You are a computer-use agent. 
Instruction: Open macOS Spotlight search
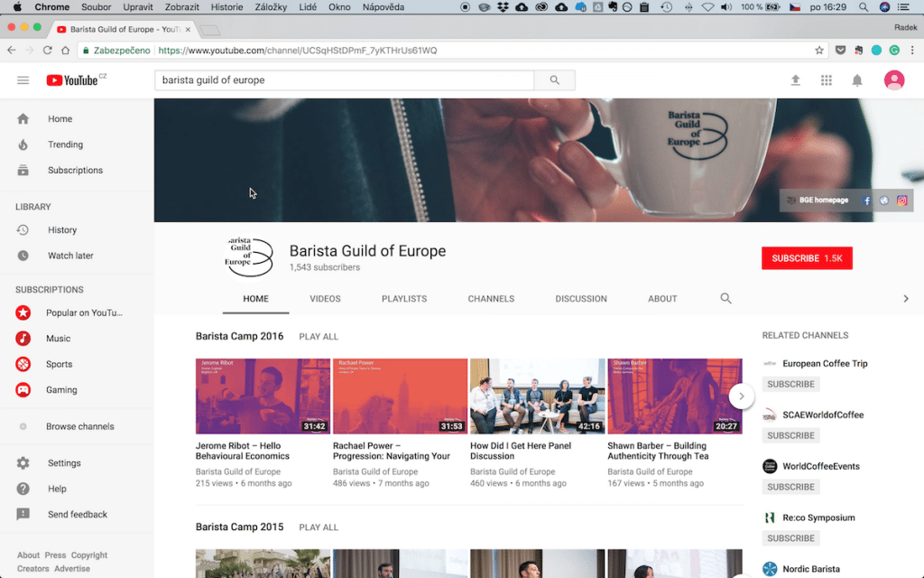click(x=864, y=7)
